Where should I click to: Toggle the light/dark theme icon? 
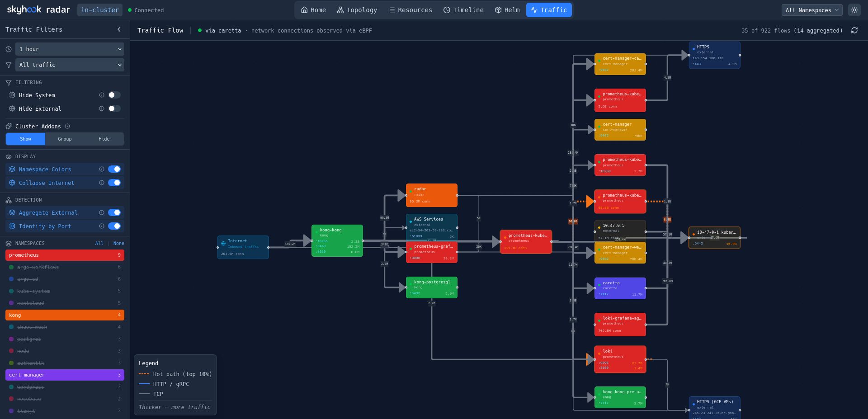854,10
